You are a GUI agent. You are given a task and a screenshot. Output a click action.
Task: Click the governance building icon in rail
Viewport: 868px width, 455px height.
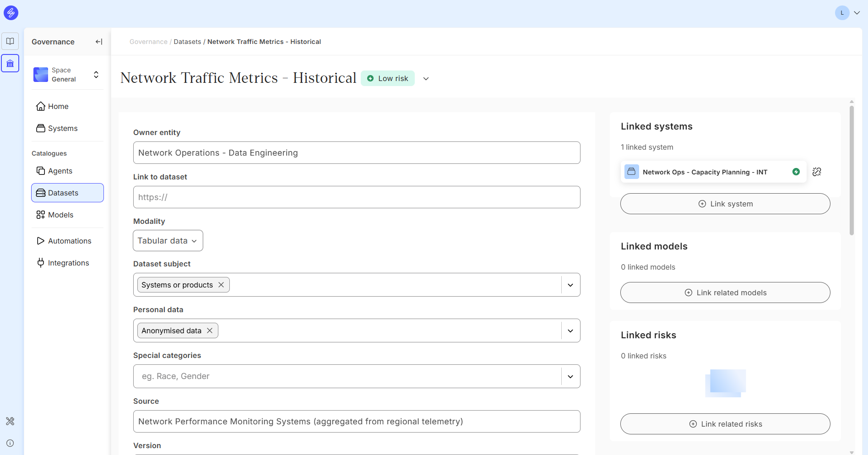[x=10, y=63]
